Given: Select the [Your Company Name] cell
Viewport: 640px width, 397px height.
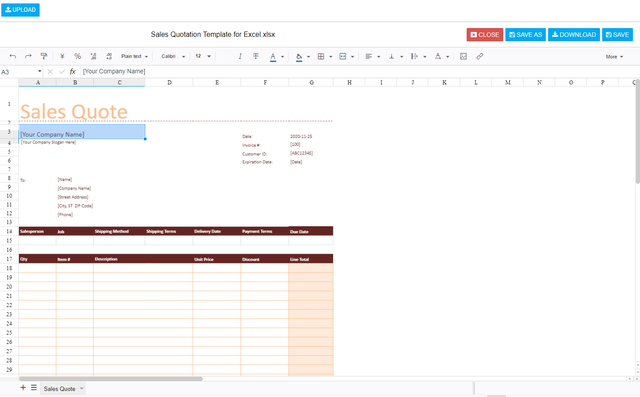Looking at the screenshot, I should click(x=82, y=132).
